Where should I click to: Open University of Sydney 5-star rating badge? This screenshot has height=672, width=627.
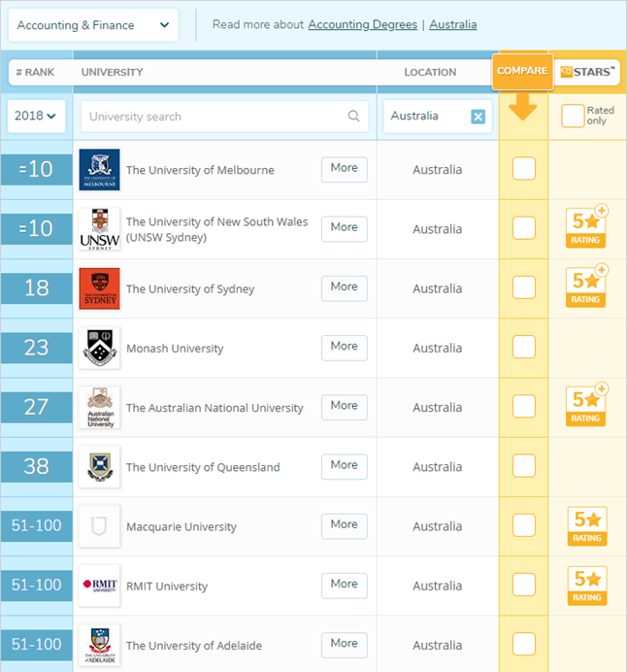(586, 287)
